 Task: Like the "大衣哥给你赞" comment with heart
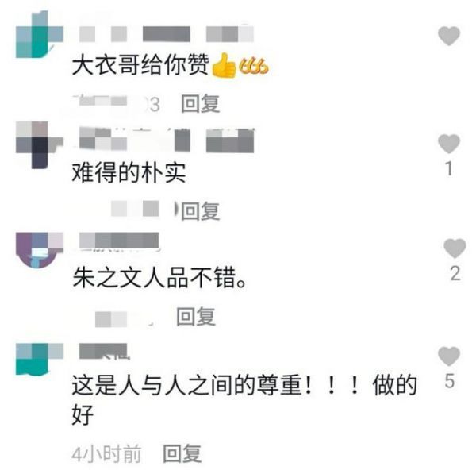coord(449,36)
